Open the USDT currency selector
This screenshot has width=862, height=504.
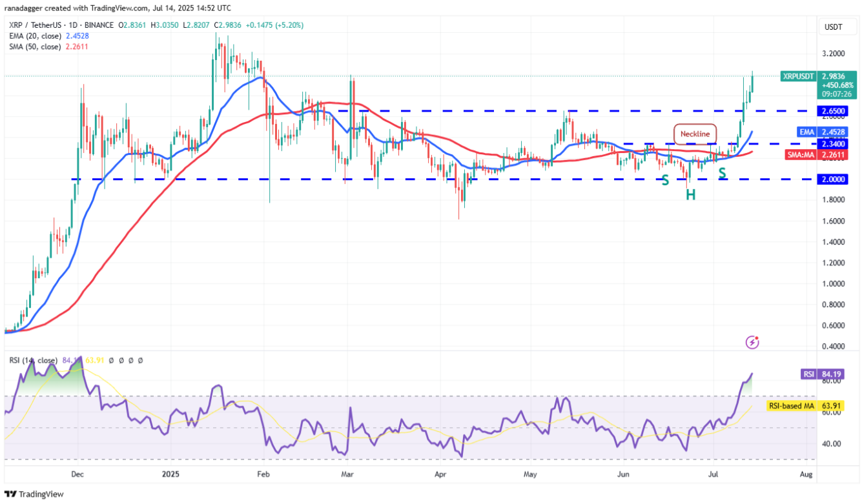click(x=833, y=26)
